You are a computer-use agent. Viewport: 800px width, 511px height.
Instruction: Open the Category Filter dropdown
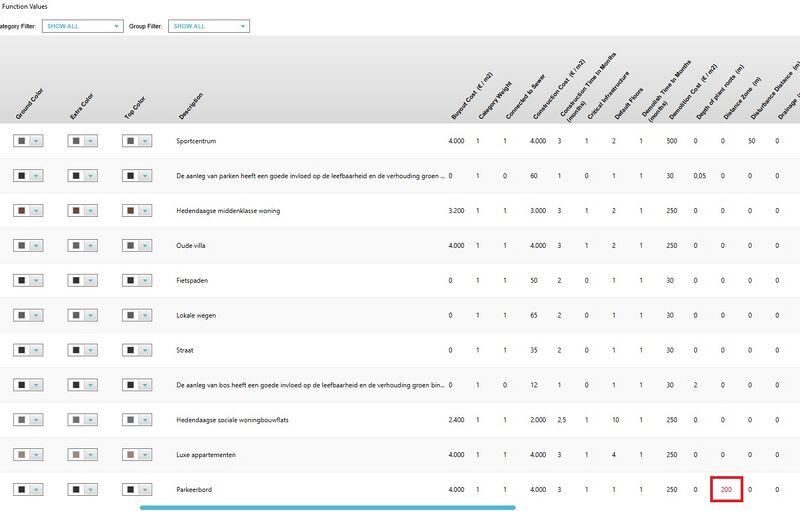(84, 26)
